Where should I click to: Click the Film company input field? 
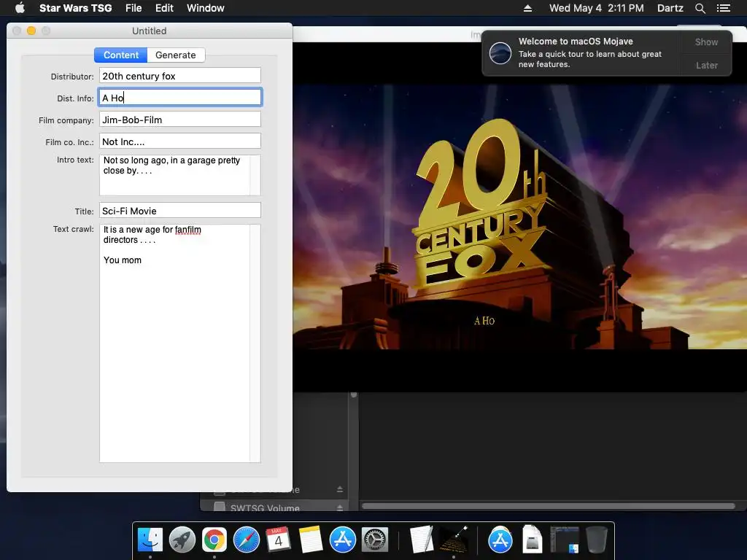(180, 120)
